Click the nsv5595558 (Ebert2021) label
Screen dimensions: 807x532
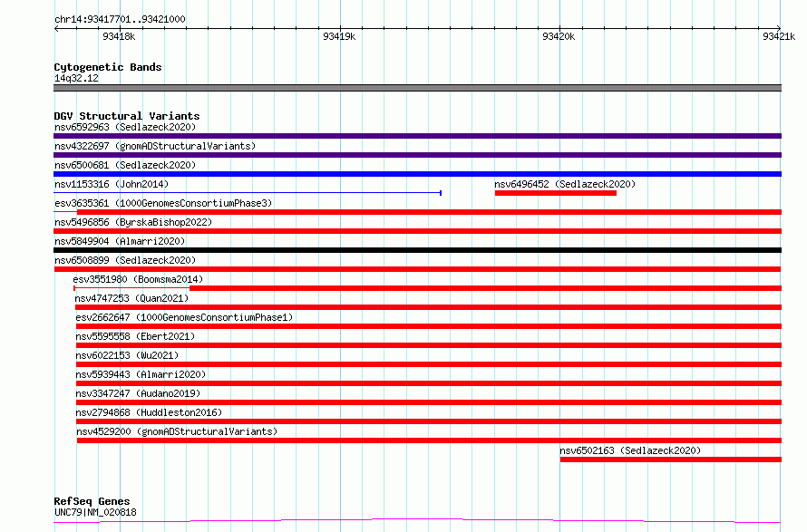[x=135, y=336]
